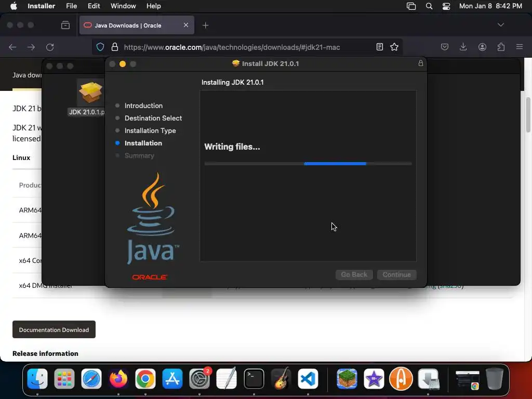Open the Firefox View icon
The image size is (532, 399).
click(65, 25)
